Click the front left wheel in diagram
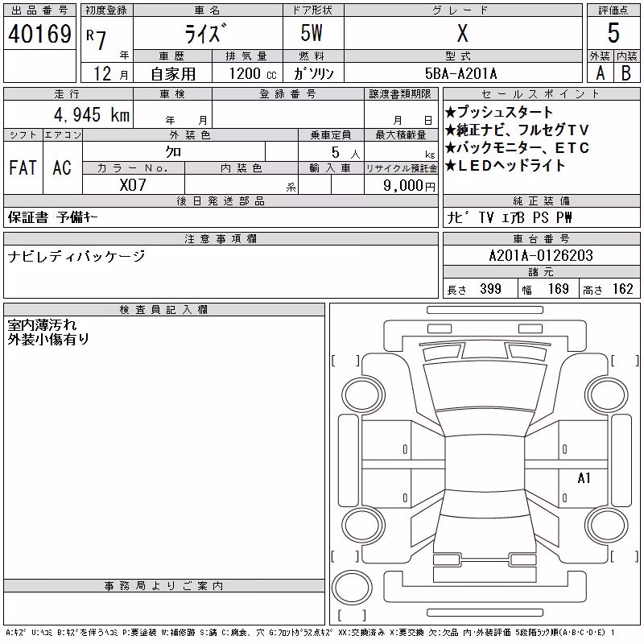 click(363, 395)
